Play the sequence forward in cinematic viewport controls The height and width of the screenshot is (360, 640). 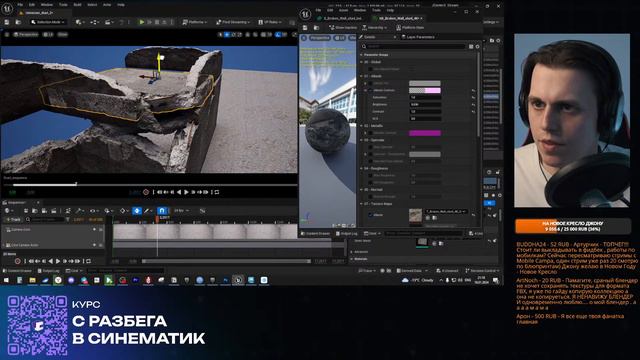(186, 192)
